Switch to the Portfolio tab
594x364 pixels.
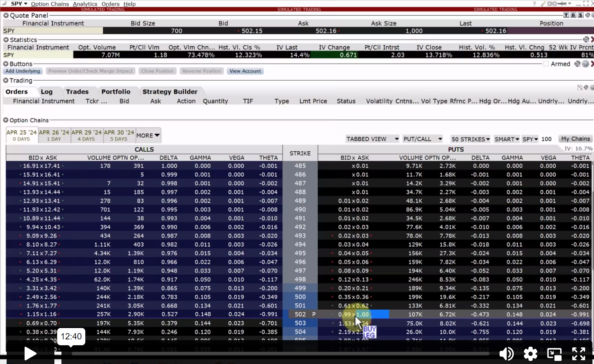[116, 91]
